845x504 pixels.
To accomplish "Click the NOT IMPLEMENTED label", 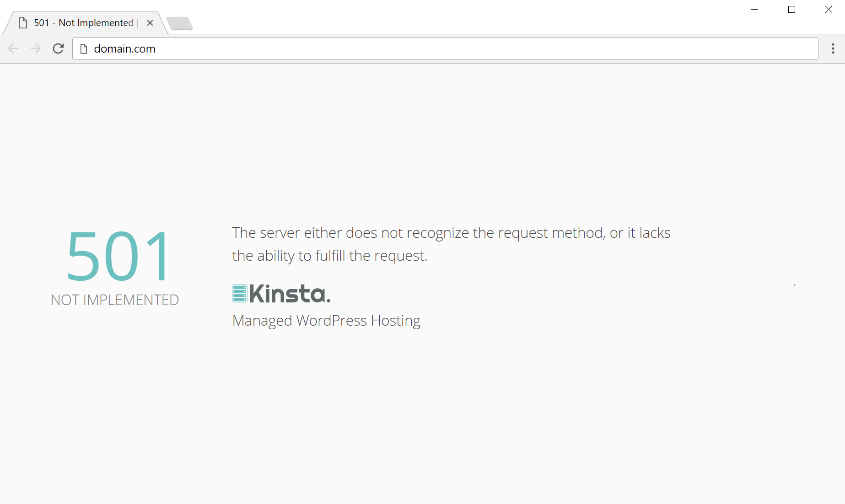I will pos(114,300).
